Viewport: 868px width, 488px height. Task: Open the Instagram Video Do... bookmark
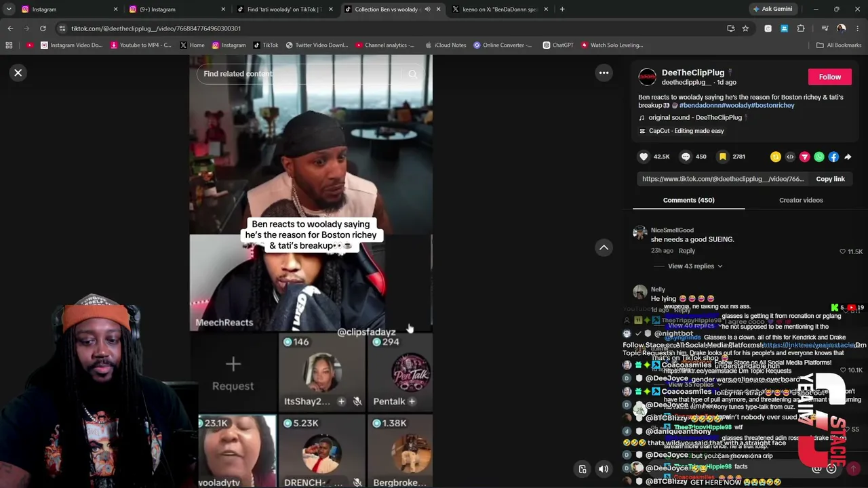(x=71, y=45)
